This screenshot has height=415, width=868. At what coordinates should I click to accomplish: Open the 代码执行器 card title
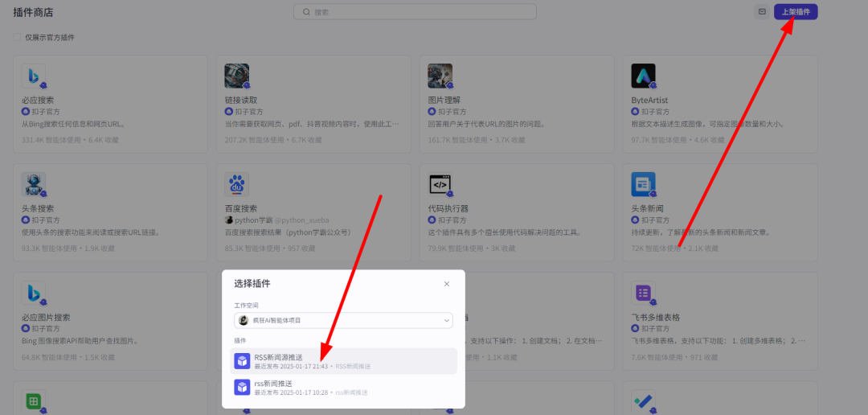pos(448,209)
